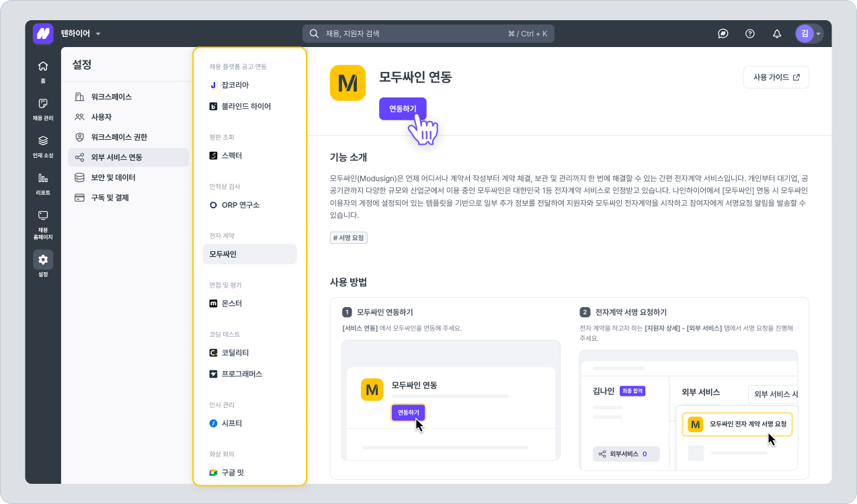
Task: Click the 화상 회의 category label
Action: pyautogui.click(x=222, y=454)
